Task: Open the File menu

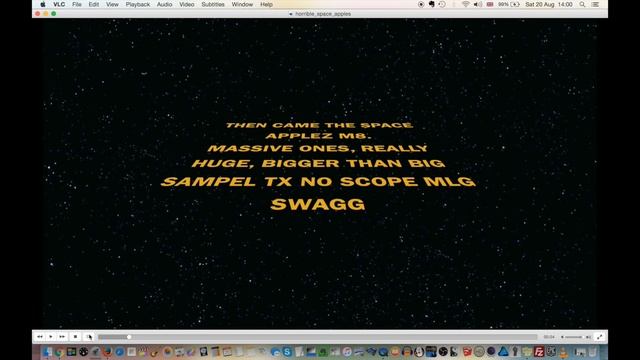Action: tap(77, 4)
